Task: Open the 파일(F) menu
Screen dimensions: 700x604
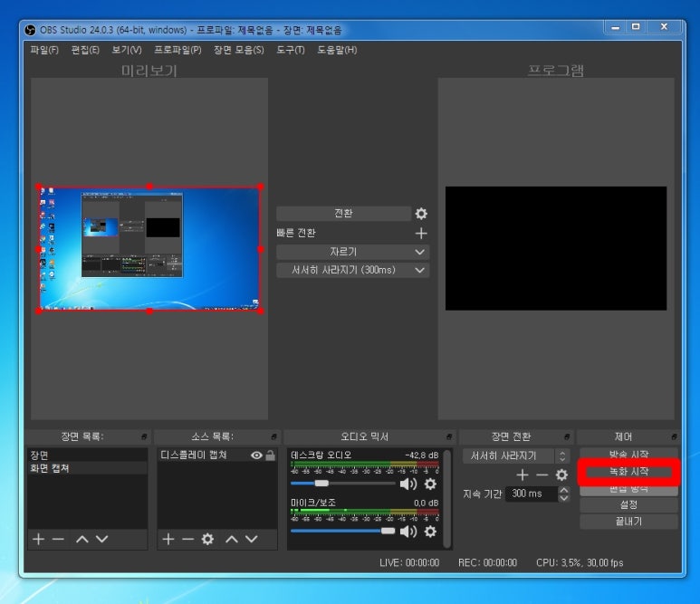Action: coord(44,50)
